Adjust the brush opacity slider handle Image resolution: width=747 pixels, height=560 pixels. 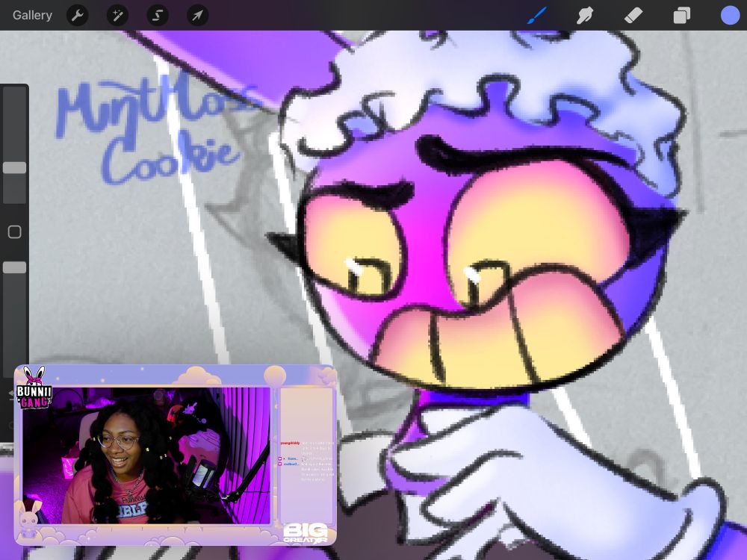pos(15,267)
